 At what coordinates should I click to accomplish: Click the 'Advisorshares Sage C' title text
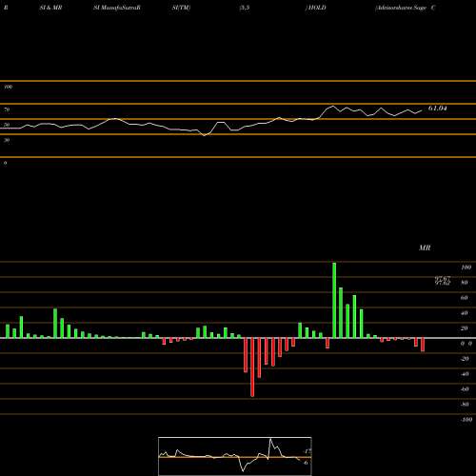click(405, 8)
